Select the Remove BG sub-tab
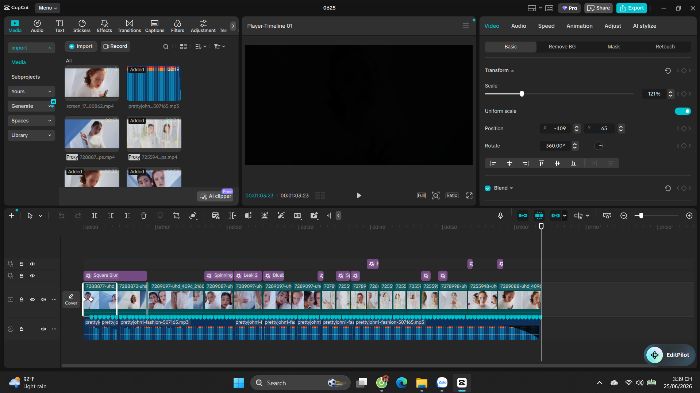 [x=562, y=47]
